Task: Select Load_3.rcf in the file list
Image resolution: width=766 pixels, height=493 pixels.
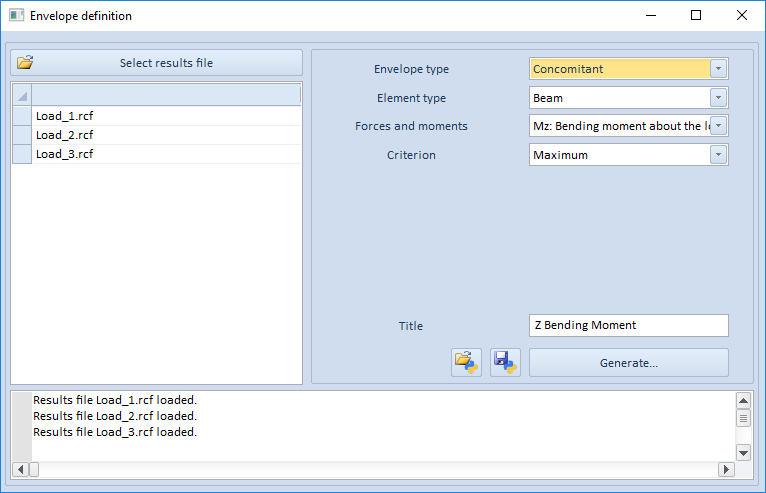Action: coord(65,154)
